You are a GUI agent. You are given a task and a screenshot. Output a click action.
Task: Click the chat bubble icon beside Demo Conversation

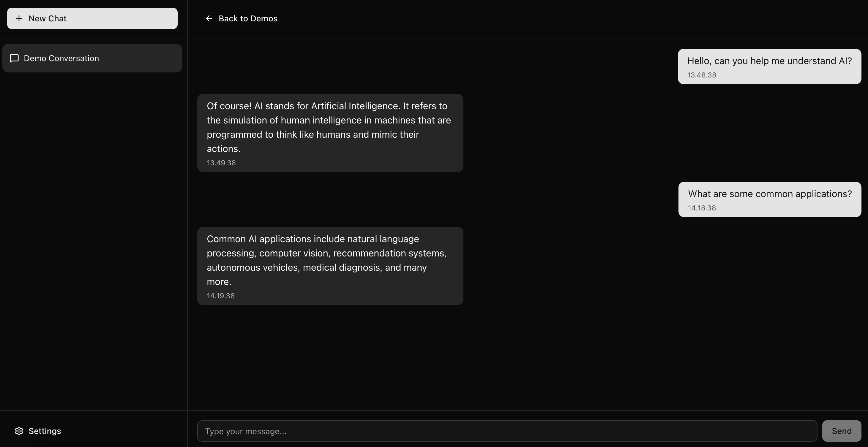[14, 58]
